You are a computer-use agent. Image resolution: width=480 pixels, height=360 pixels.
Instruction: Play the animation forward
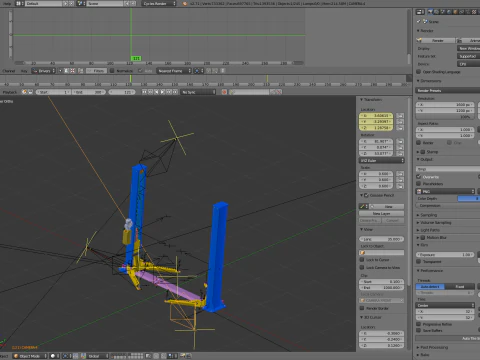pos(162,92)
